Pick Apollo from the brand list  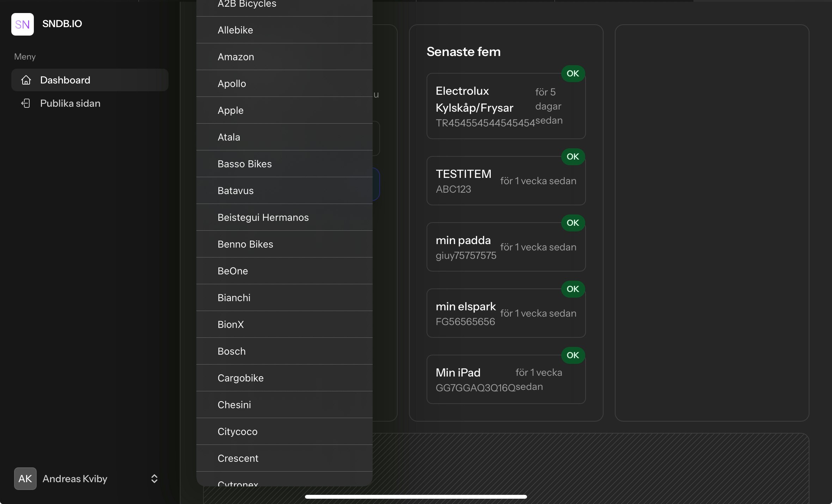pos(285,83)
